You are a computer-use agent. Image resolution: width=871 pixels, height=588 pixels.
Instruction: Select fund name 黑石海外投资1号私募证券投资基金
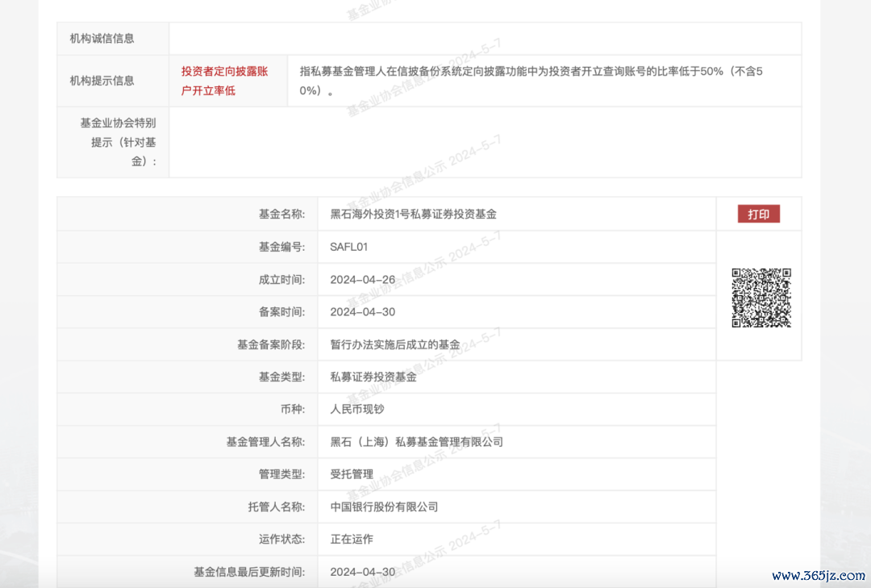tap(413, 214)
